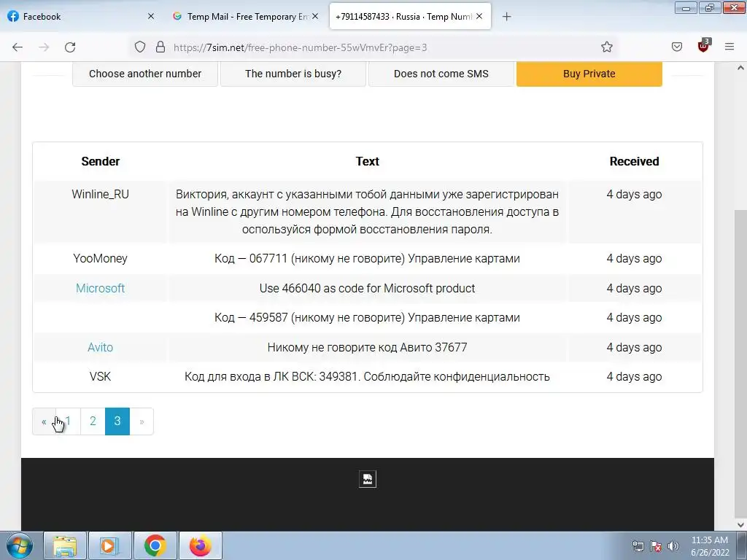The image size is (747, 560).
Task: Click the Buy Private button
Action: tap(589, 74)
